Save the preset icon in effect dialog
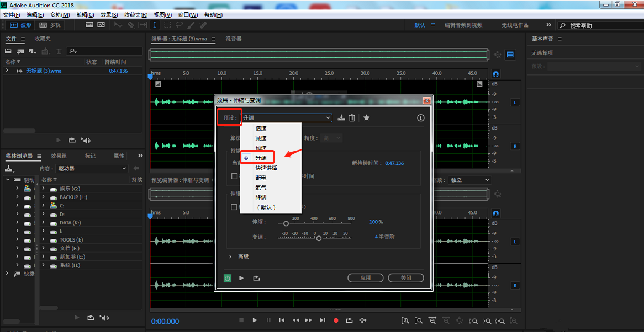The height and width of the screenshot is (332, 644). tap(341, 118)
